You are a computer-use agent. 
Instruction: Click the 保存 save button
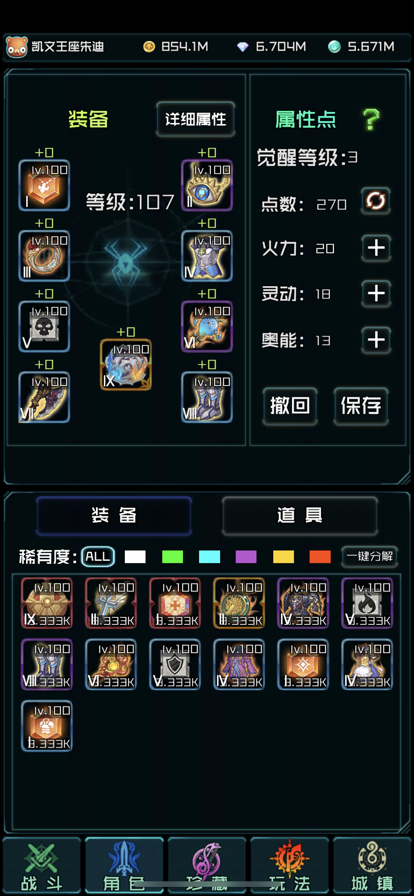tap(361, 406)
